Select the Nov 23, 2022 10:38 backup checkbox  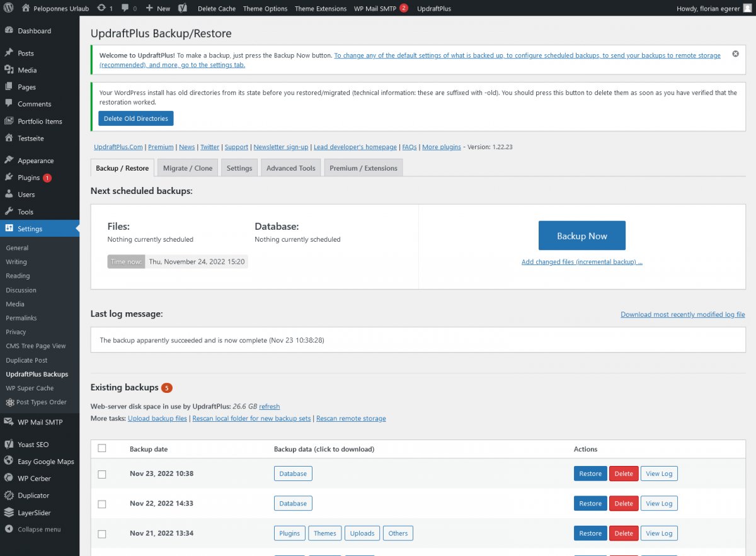(102, 474)
